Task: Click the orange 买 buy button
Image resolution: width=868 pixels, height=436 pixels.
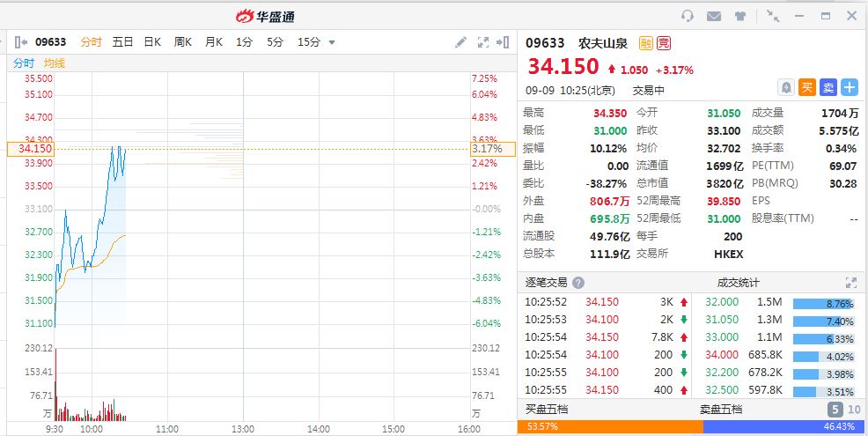Action: [807, 86]
